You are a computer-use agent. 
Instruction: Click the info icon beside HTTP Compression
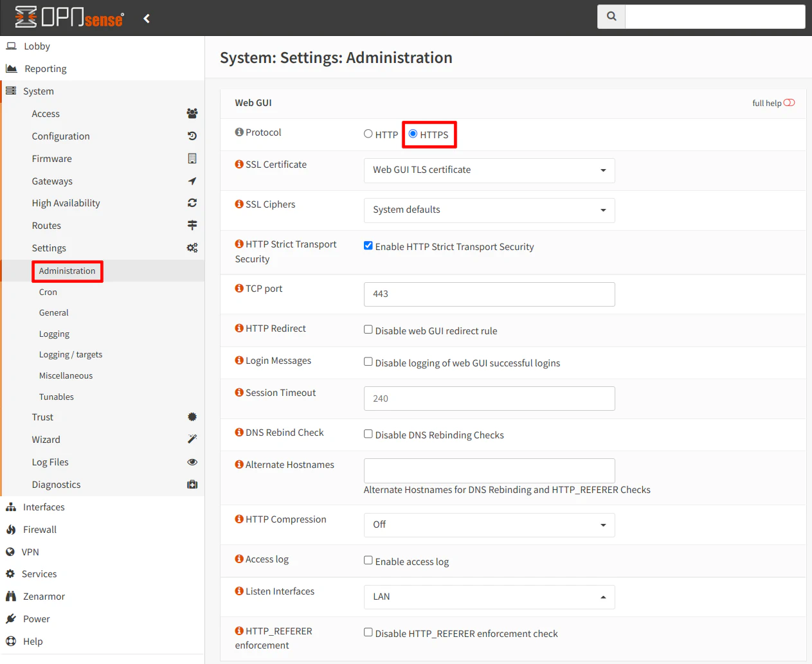(239, 519)
